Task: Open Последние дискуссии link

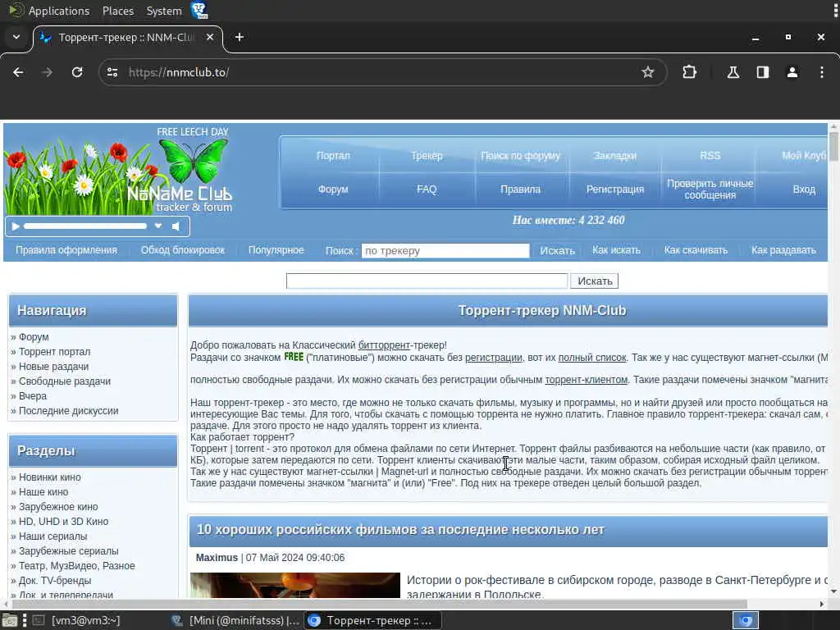Action: pyautogui.click(x=69, y=410)
